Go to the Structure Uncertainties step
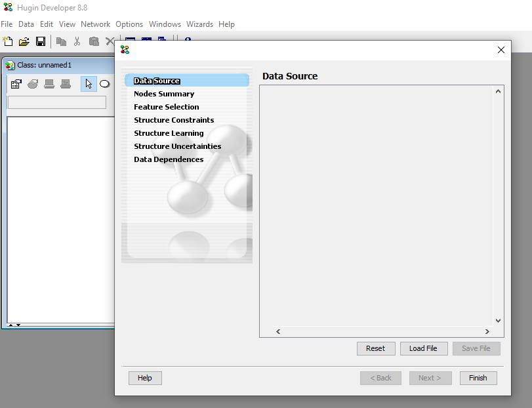 click(x=178, y=146)
